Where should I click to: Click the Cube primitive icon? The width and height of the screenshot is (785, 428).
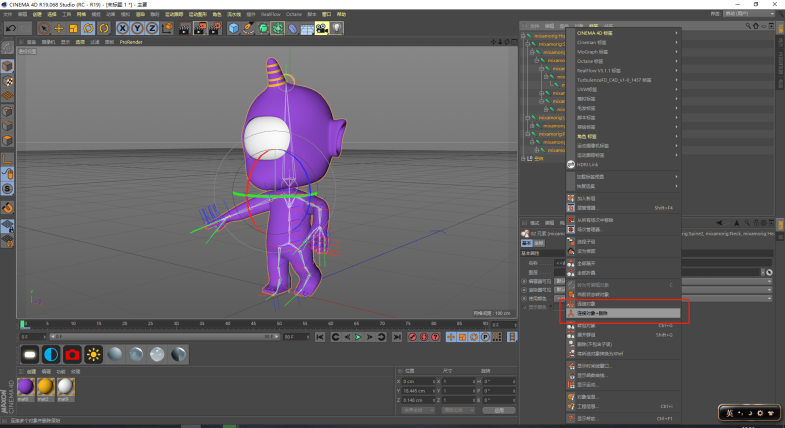click(233, 28)
